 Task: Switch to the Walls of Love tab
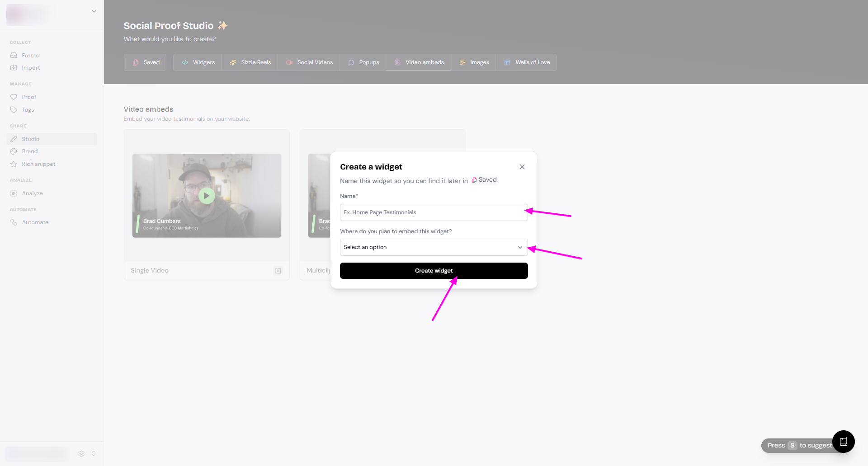click(x=527, y=62)
